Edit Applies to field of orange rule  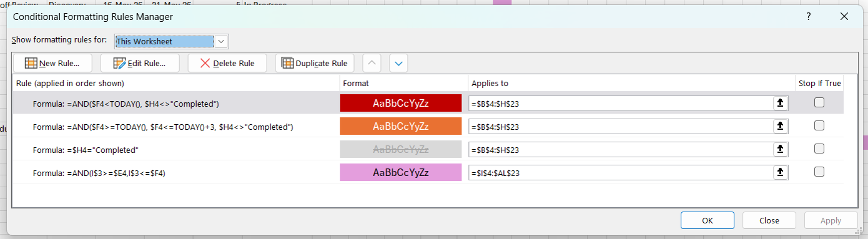(x=621, y=127)
